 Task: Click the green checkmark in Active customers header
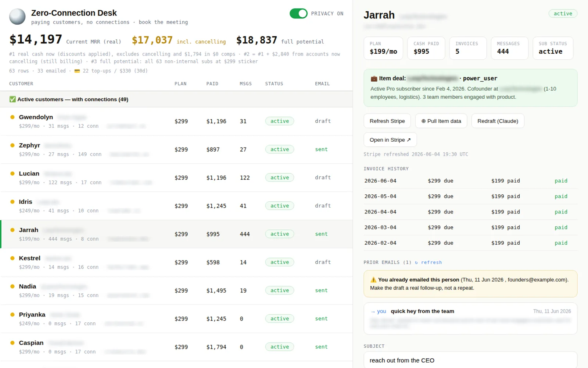(12, 99)
